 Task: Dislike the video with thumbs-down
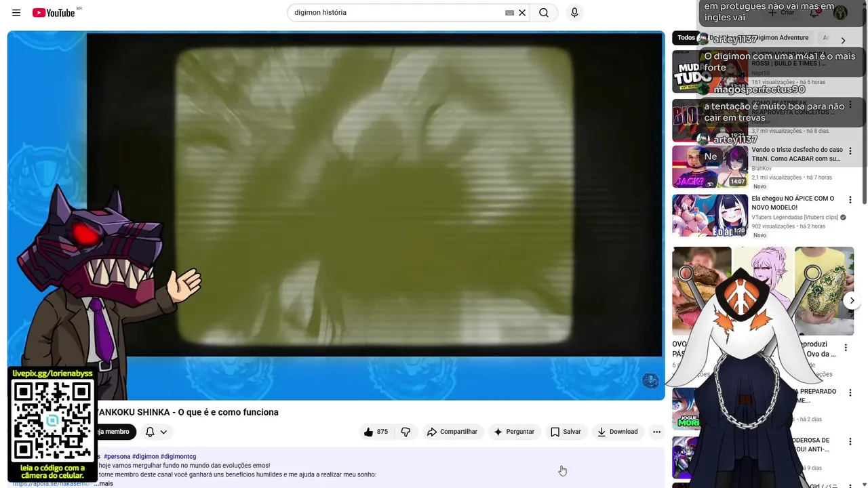pos(406,432)
